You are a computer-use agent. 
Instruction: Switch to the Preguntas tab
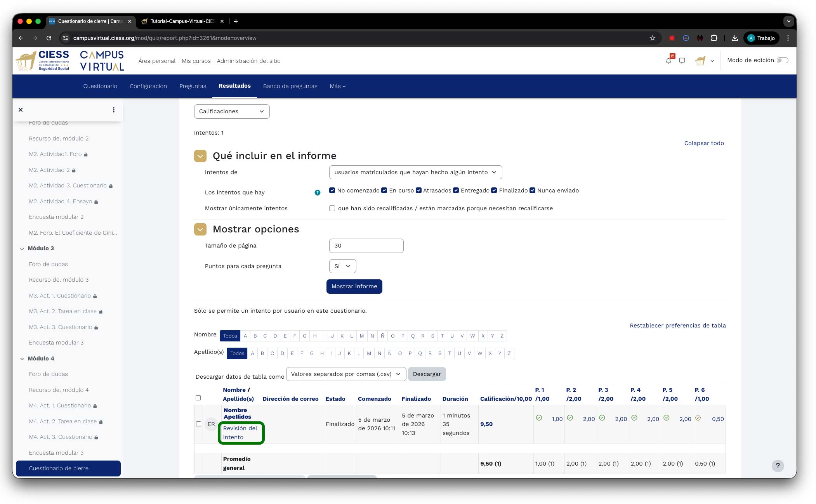(x=193, y=86)
